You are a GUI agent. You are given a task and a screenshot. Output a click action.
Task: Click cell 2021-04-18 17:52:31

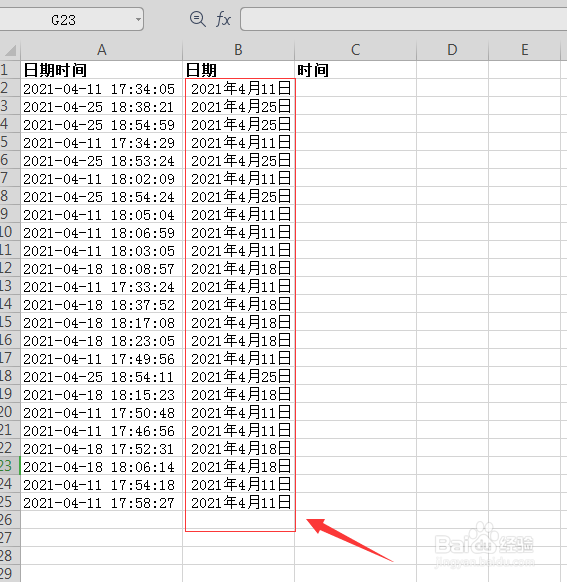(x=102, y=448)
